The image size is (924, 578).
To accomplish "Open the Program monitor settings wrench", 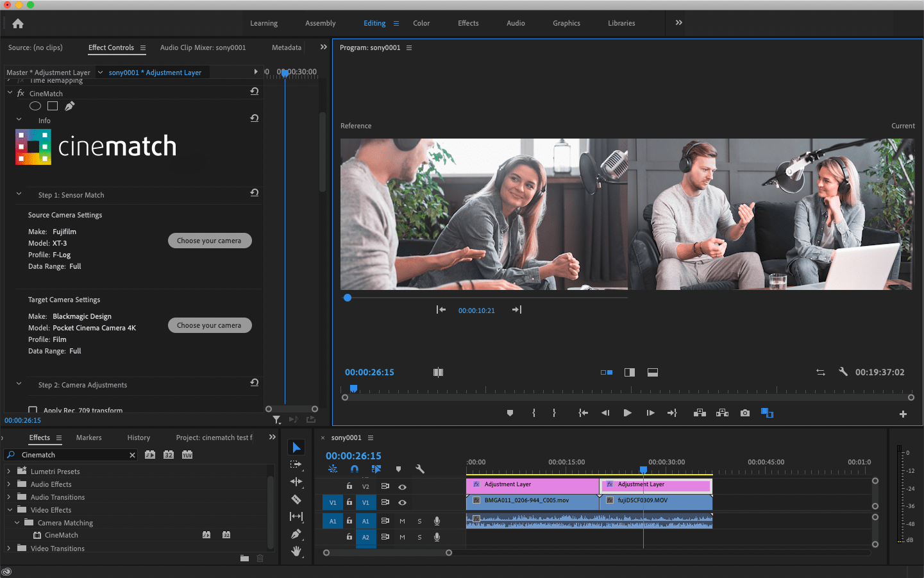I will click(x=843, y=371).
